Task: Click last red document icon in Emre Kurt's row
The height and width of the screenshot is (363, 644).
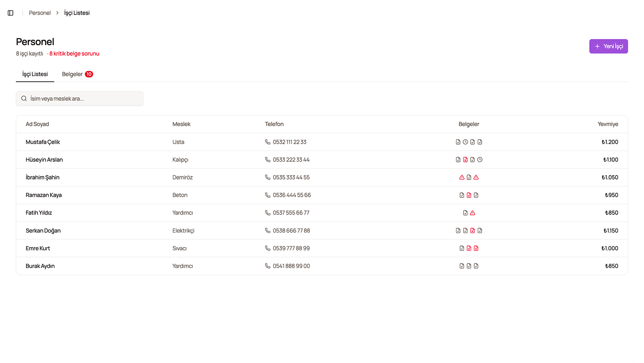Action: coord(476,248)
